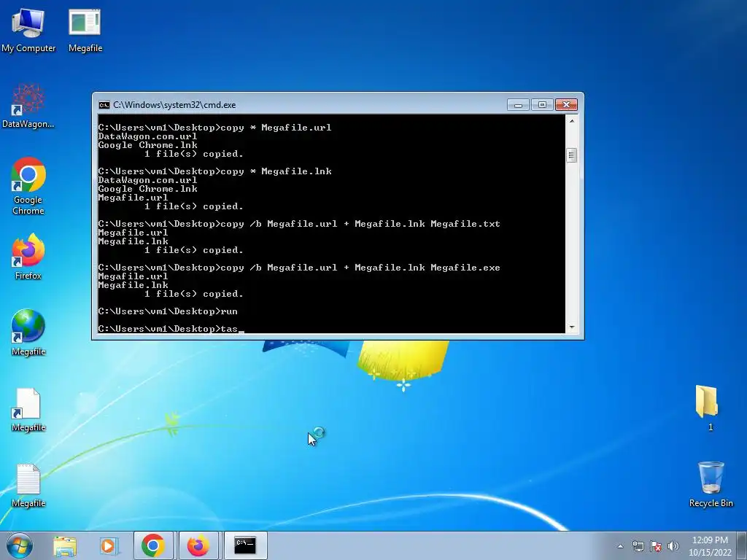
Task: Open Windows Explorer from the taskbar
Action: 65,545
